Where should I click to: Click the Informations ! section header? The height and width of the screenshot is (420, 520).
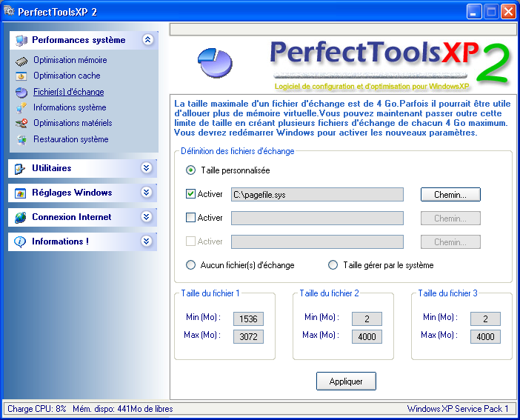tap(82, 241)
